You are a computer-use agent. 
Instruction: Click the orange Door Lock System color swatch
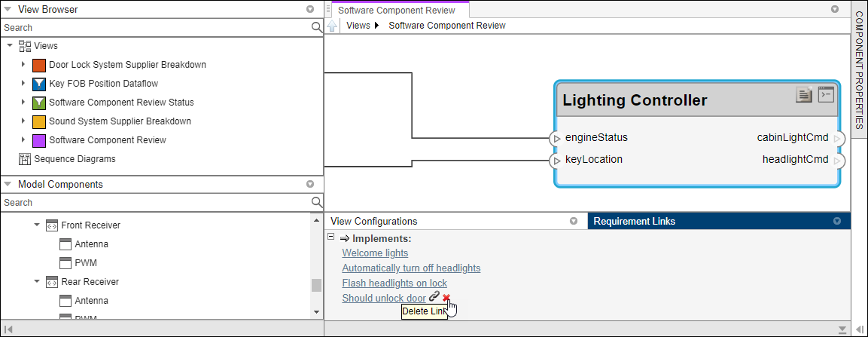pyautogui.click(x=39, y=65)
